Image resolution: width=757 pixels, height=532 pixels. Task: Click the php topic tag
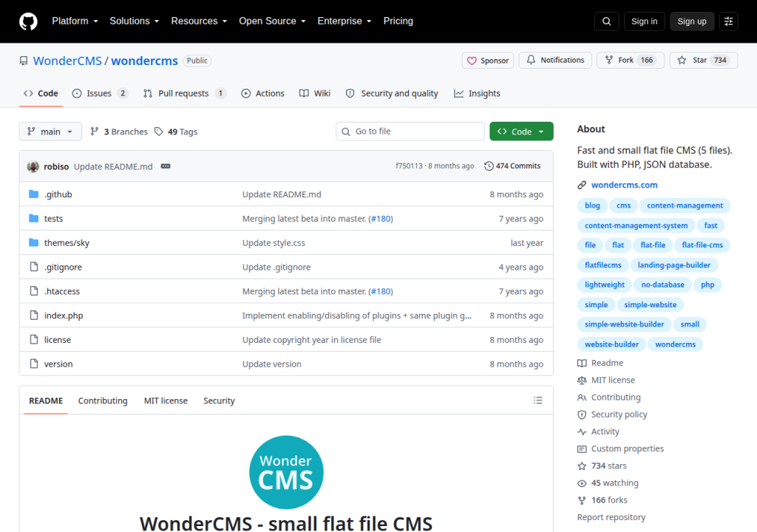(707, 284)
